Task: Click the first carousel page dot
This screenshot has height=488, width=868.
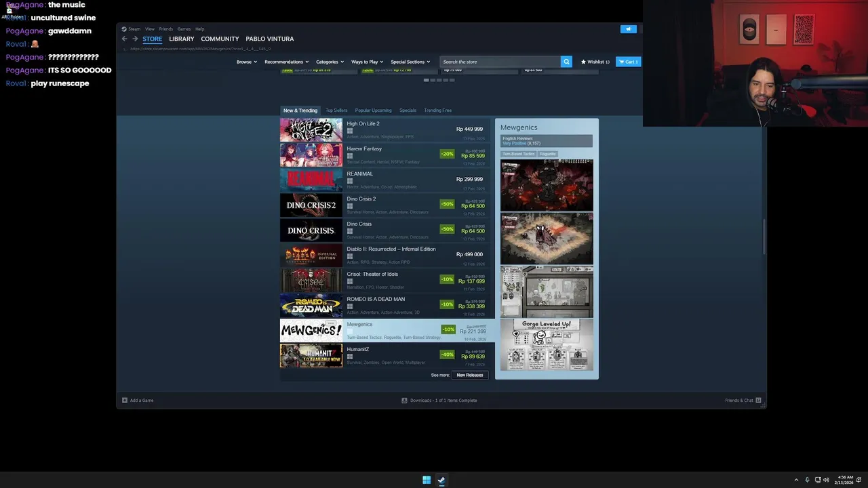Action: (426, 80)
